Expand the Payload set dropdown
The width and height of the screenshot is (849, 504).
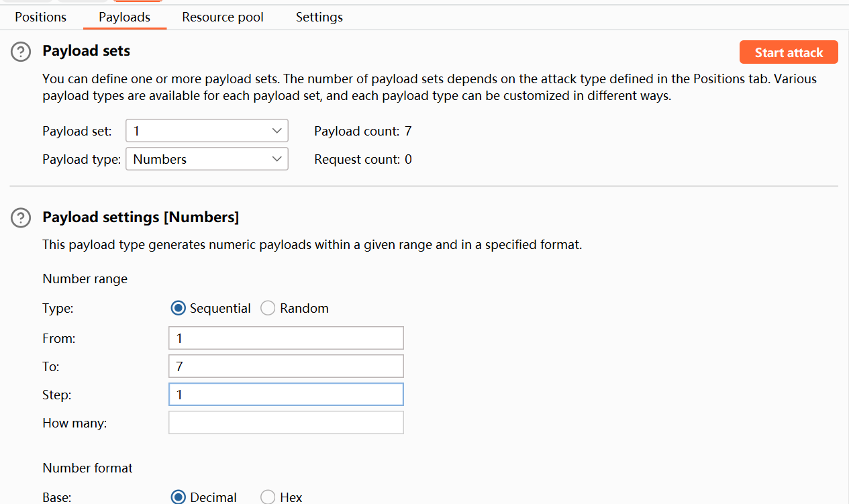pos(207,131)
